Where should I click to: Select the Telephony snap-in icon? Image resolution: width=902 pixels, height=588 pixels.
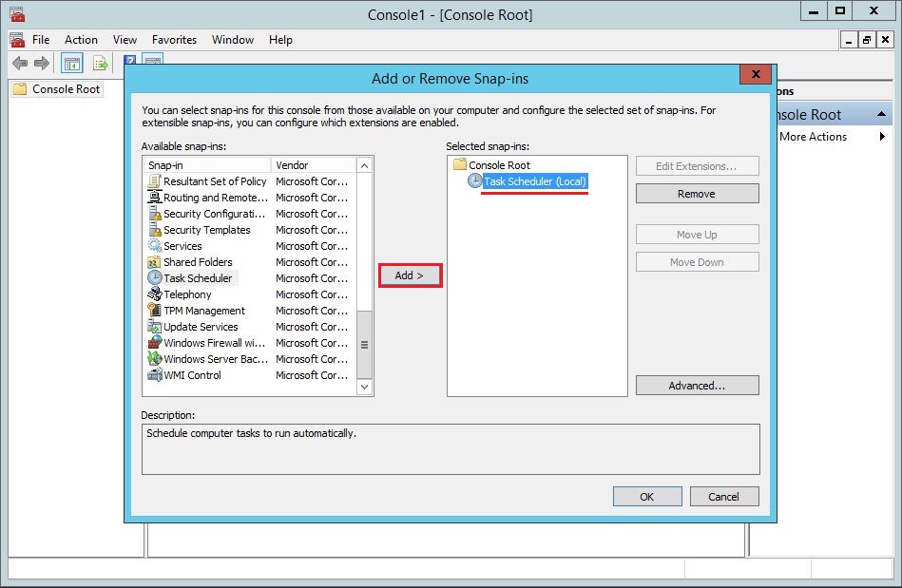click(154, 294)
